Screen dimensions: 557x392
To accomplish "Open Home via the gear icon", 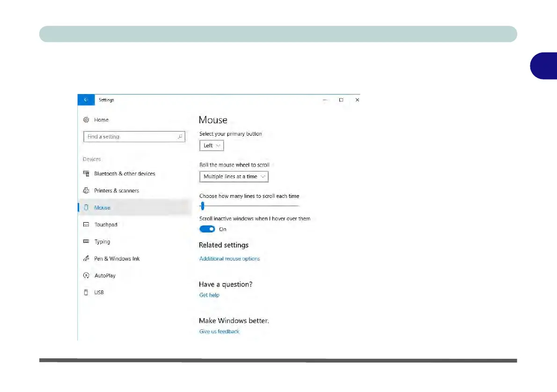I will point(86,120).
